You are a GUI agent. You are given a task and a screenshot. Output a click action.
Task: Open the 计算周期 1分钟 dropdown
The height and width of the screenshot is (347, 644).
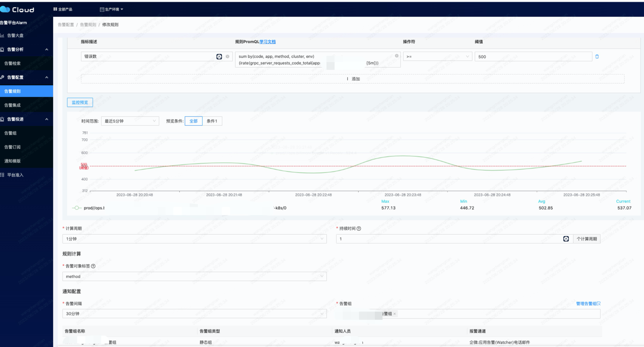point(194,239)
